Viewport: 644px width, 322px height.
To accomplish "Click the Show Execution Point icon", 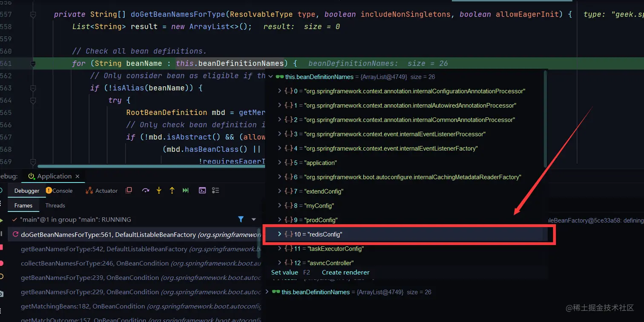I will tap(129, 191).
